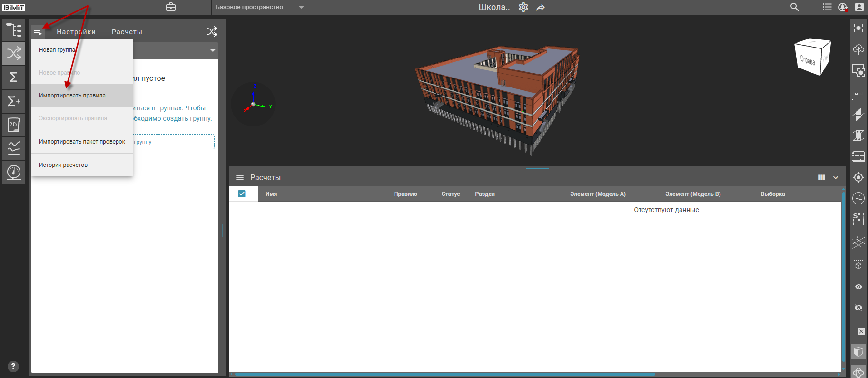
Task: Select the ruler measurement tool
Action: 858,94
